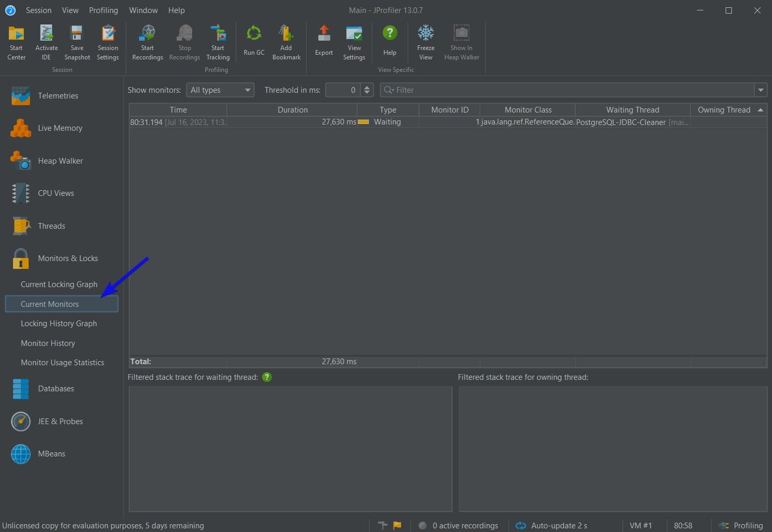Open the help icon beside waiting thread label

coord(267,377)
